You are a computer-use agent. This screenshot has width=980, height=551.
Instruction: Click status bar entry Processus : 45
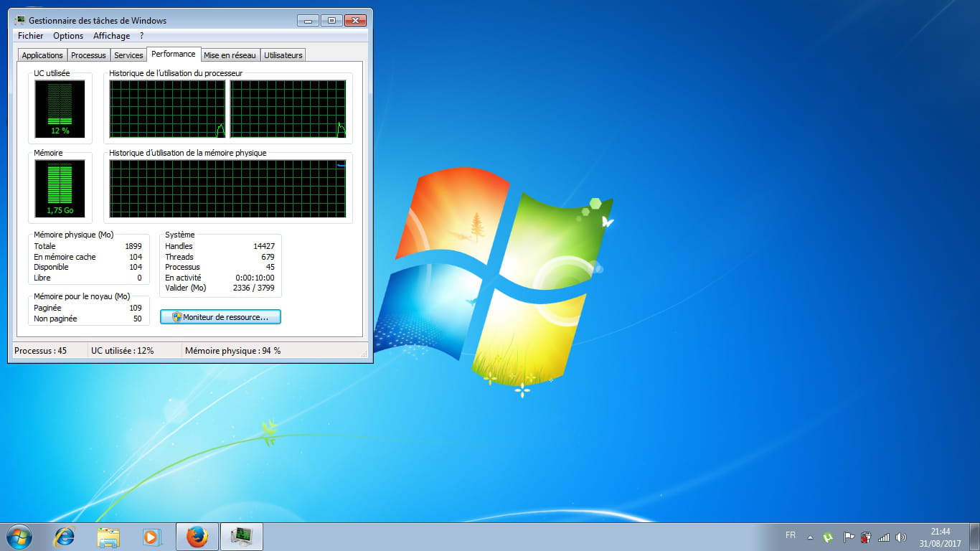(41, 351)
